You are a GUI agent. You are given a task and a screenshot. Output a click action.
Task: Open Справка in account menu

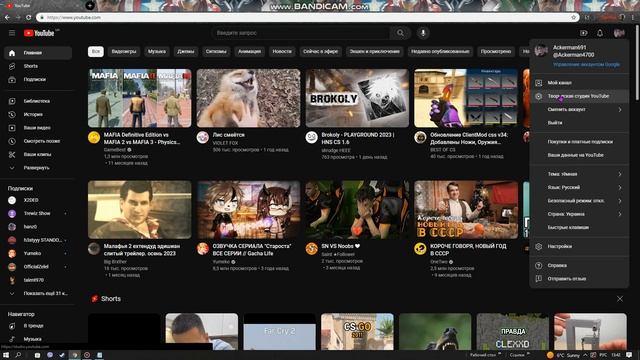579,265
